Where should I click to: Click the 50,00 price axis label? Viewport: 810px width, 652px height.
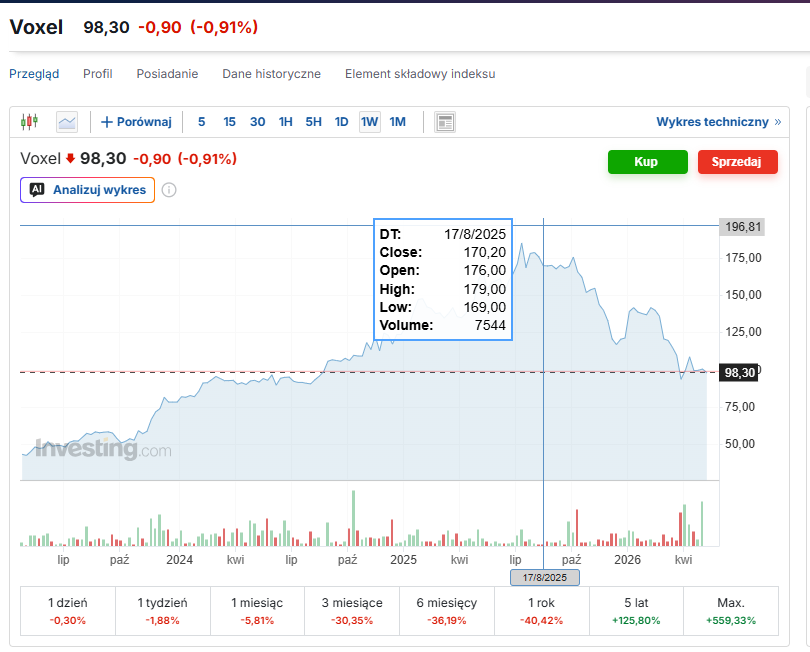tap(740, 444)
